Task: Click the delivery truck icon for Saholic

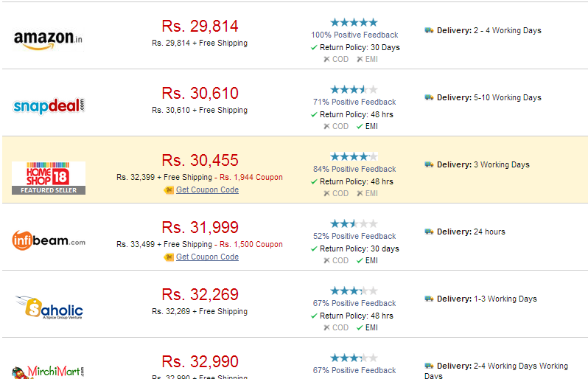Action: 429,299
